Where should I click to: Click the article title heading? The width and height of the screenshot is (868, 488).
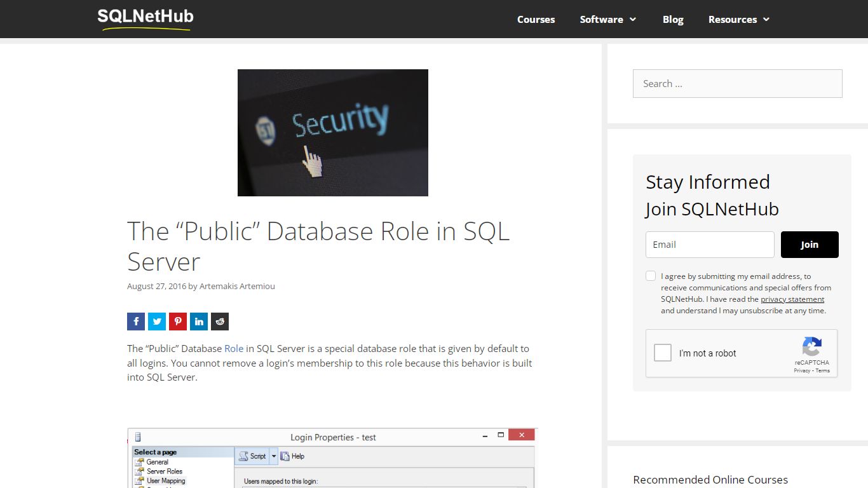point(318,247)
